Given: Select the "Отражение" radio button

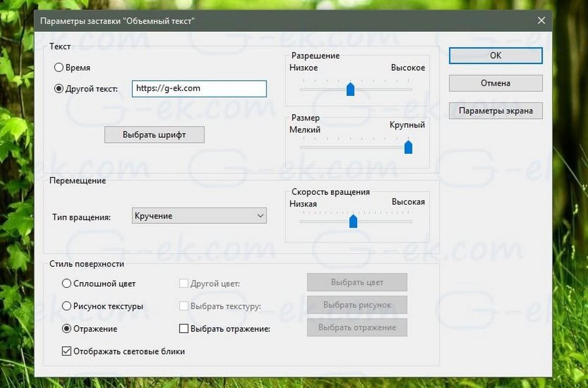Looking at the screenshot, I should tap(67, 329).
